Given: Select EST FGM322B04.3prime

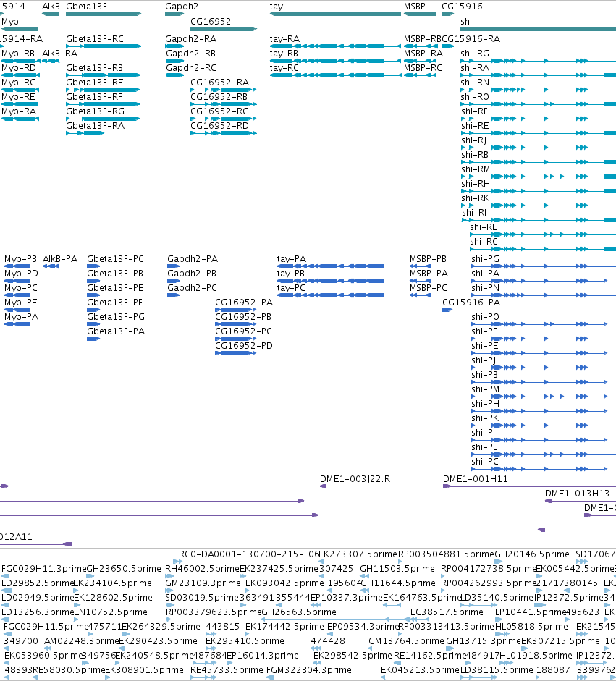Looking at the screenshot, I should coord(309,669).
